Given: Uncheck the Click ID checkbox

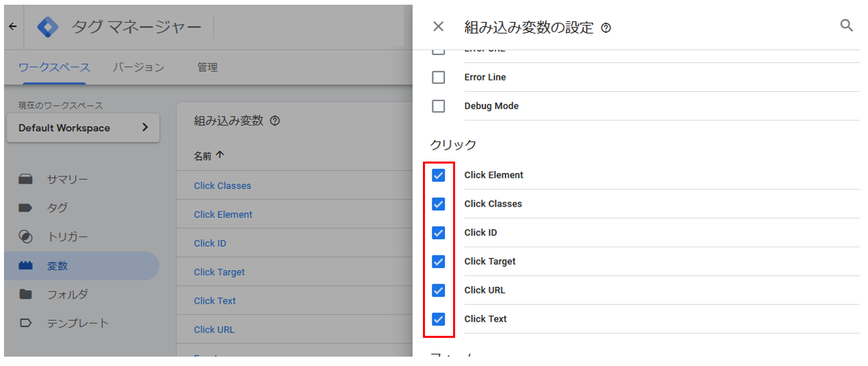Looking at the screenshot, I should coord(438,233).
